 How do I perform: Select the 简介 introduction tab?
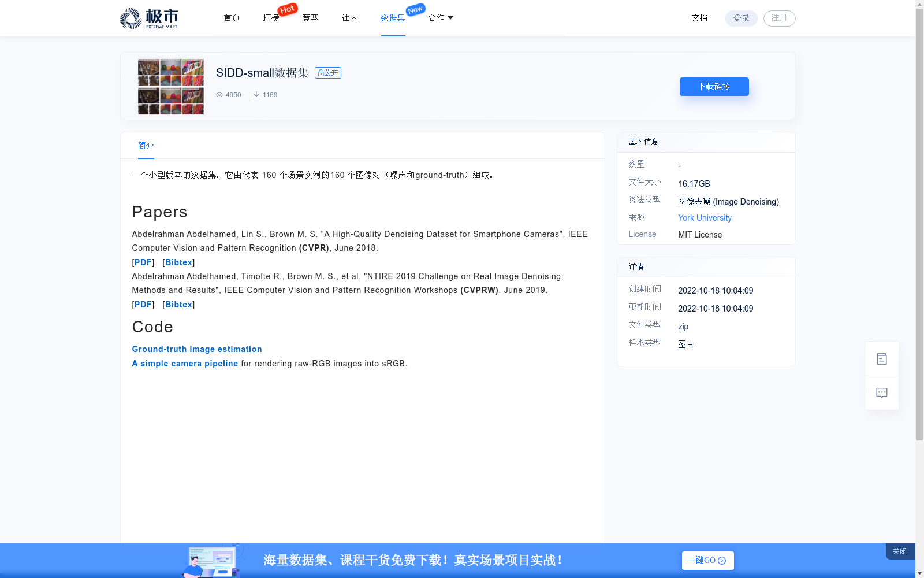[146, 146]
